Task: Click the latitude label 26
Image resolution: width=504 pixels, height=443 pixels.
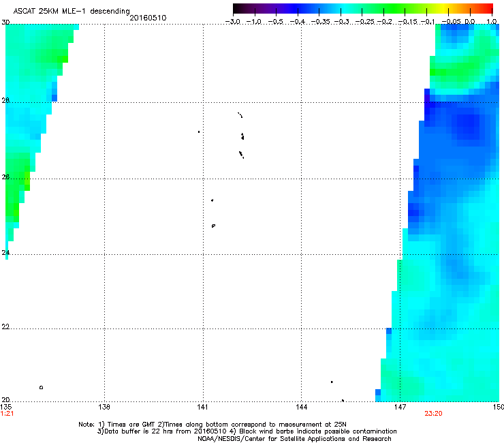Action: point(5,177)
